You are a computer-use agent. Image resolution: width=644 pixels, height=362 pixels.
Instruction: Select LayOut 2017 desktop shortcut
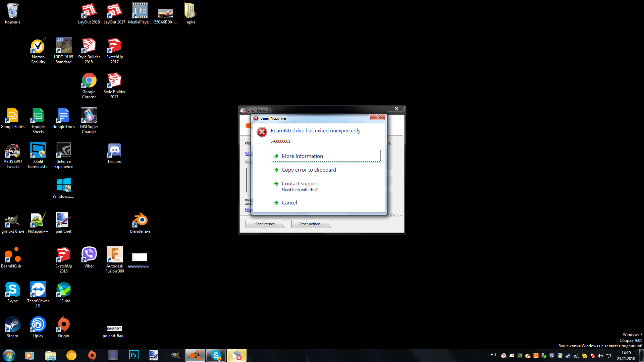(114, 14)
